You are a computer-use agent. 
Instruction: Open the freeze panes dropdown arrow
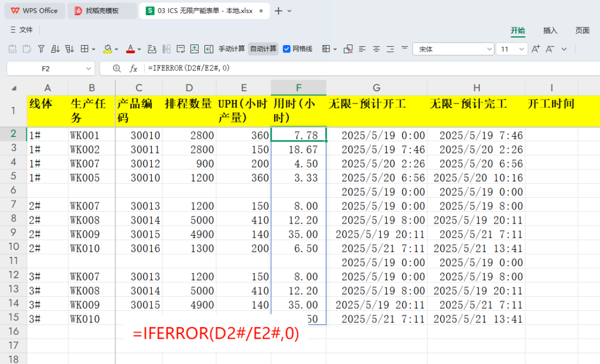click(x=335, y=49)
